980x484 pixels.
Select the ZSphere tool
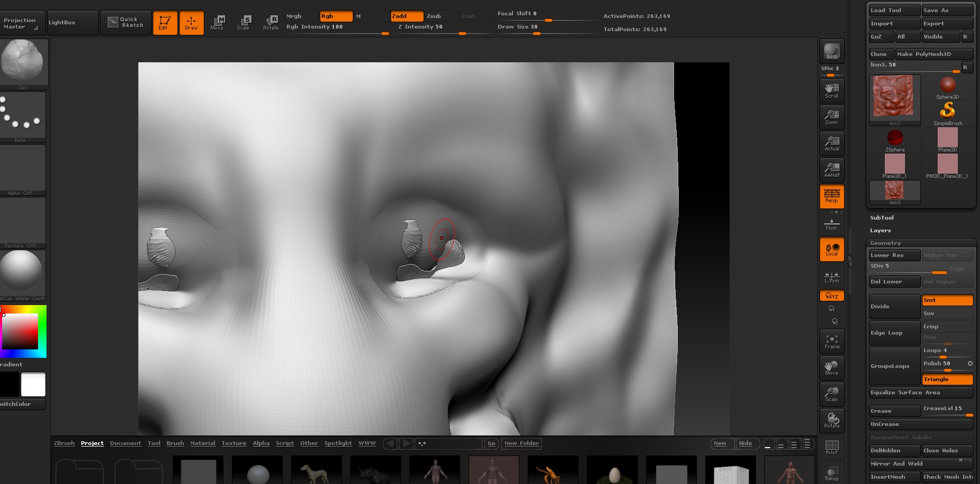point(895,140)
